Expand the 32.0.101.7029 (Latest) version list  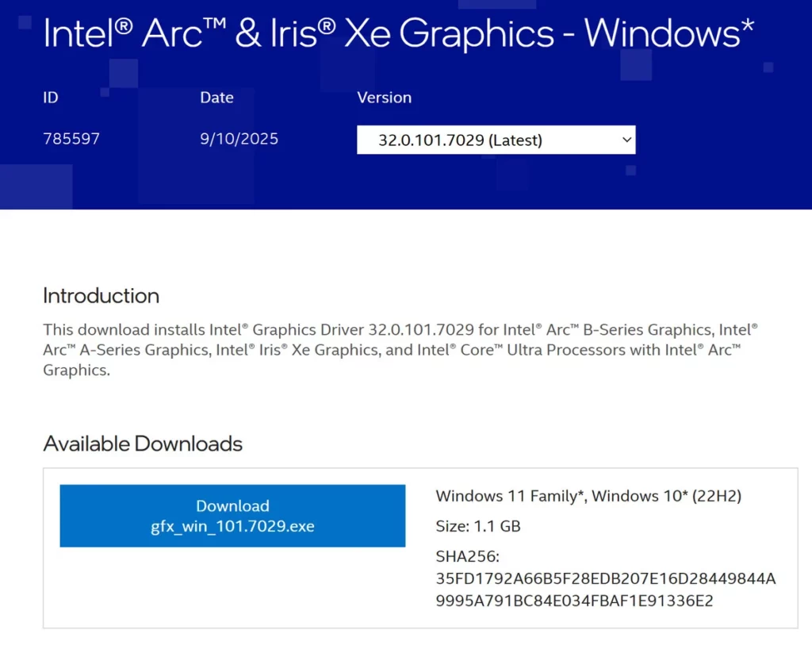pyautogui.click(x=496, y=140)
